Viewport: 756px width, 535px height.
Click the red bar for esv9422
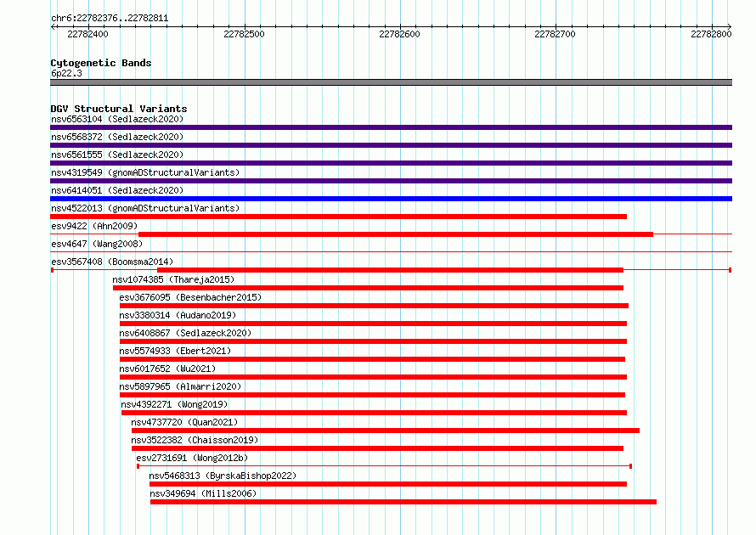tap(396, 234)
